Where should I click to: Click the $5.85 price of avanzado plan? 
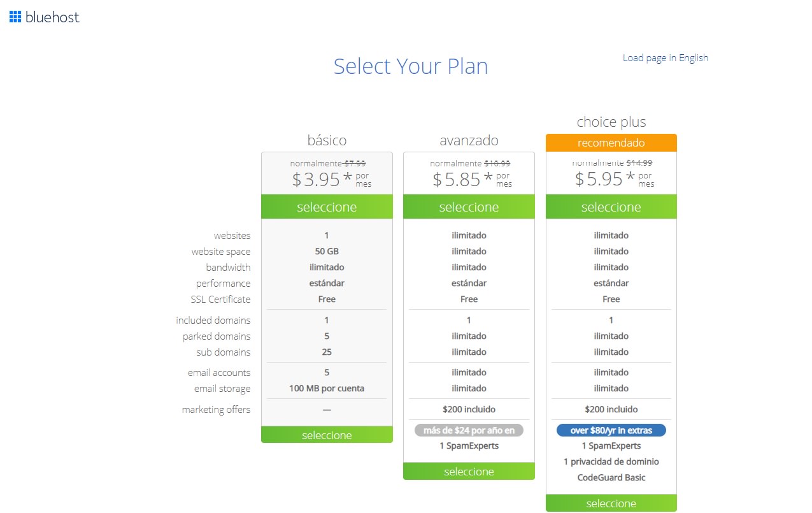tap(457, 180)
